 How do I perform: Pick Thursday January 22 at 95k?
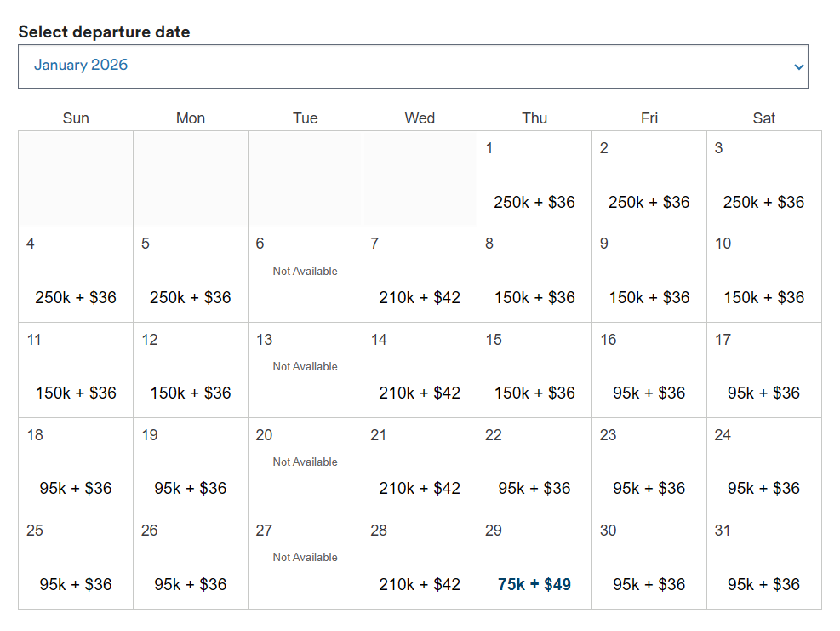click(x=534, y=466)
